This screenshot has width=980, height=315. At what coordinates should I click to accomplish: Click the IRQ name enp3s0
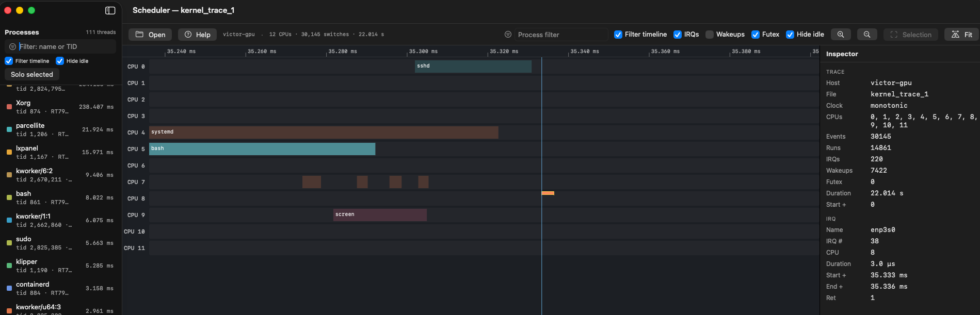pyautogui.click(x=882, y=229)
